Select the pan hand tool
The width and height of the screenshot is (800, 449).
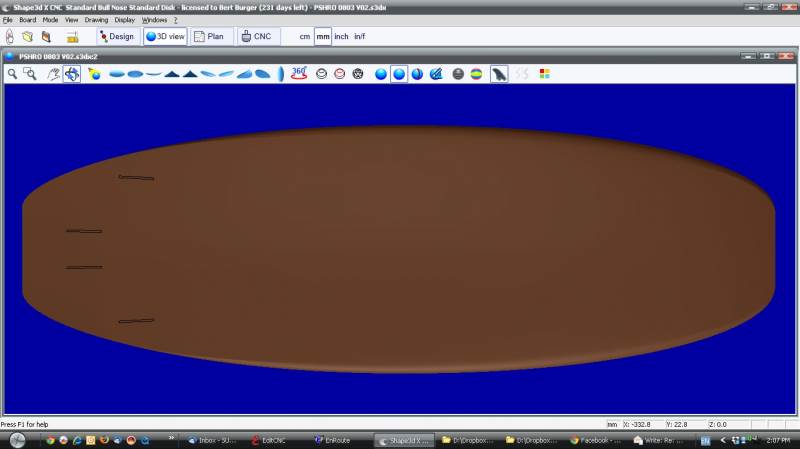click(53, 74)
